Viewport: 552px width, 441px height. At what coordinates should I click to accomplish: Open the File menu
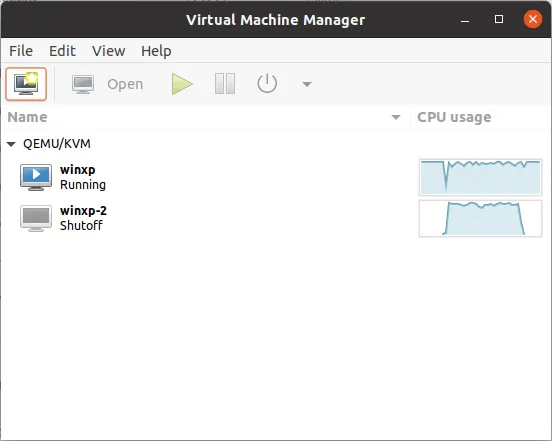pos(21,51)
